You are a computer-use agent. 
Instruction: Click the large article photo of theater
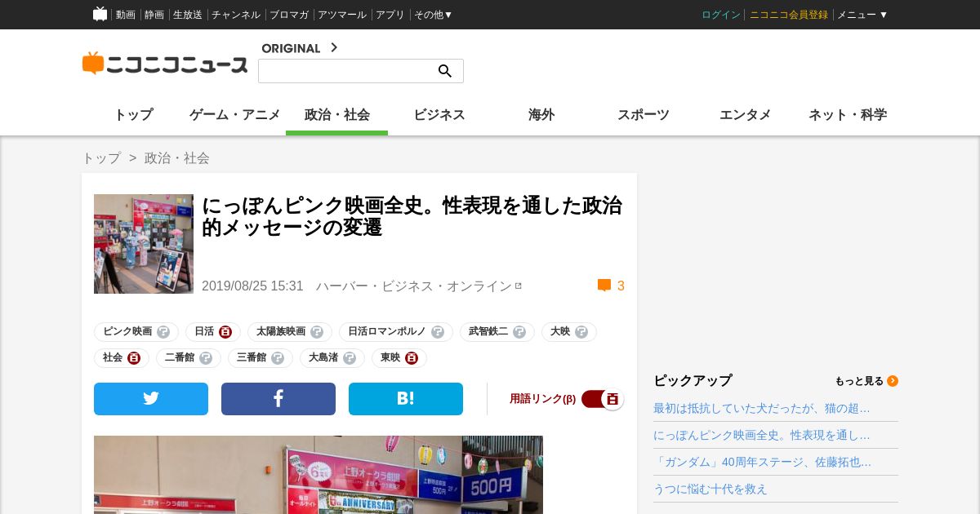pos(318,475)
